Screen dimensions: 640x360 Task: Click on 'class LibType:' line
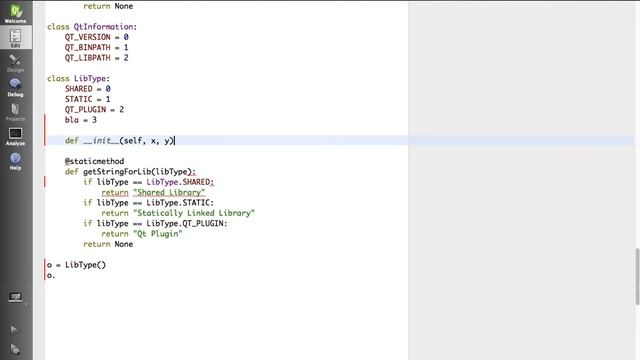click(78, 78)
